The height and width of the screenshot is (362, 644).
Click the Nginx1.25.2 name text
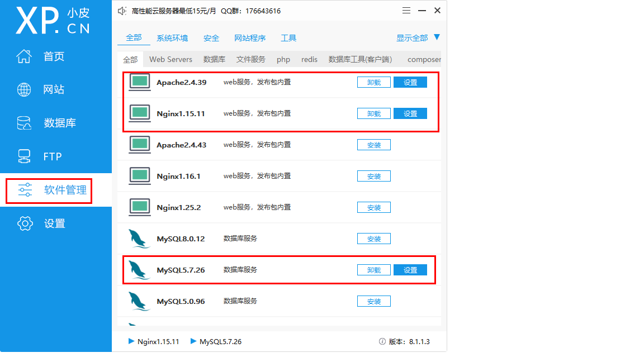[179, 208]
